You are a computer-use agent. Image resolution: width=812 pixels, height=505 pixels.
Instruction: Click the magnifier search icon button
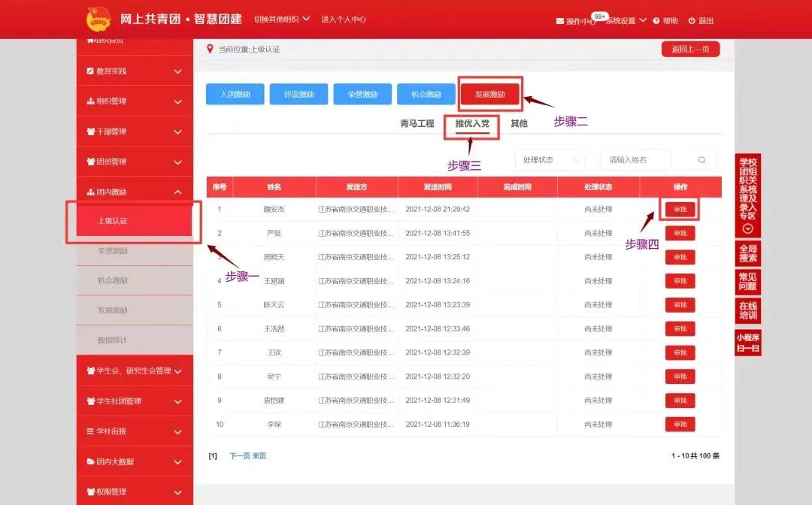coord(701,160)
